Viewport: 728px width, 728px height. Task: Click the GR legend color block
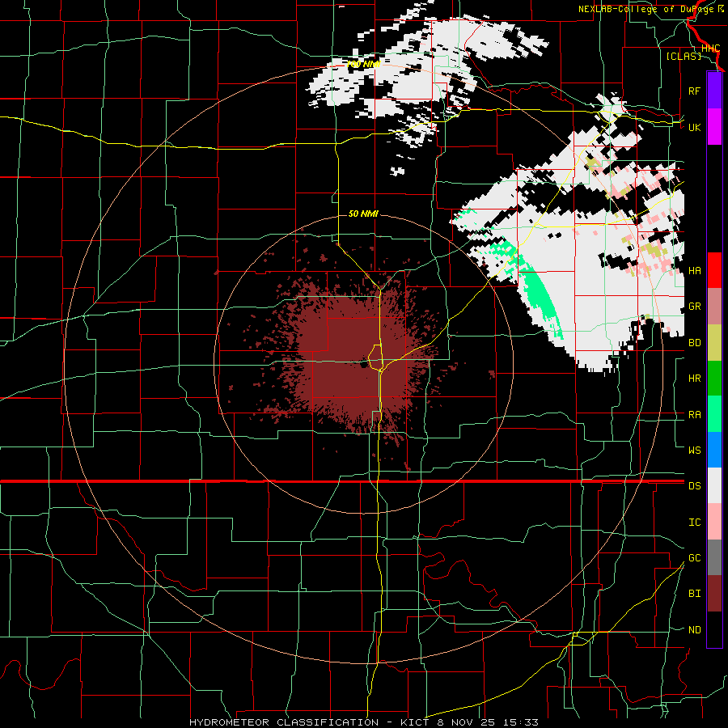click(x=714, y=306)
